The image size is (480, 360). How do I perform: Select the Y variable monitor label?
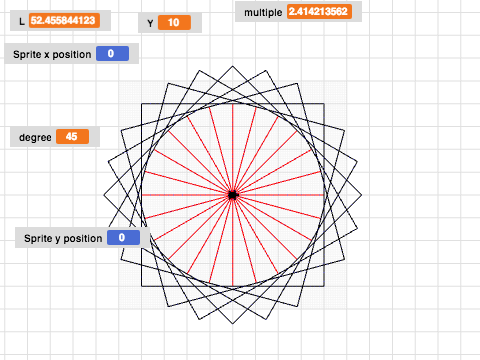pyautogui.click(x=150, y=23)
